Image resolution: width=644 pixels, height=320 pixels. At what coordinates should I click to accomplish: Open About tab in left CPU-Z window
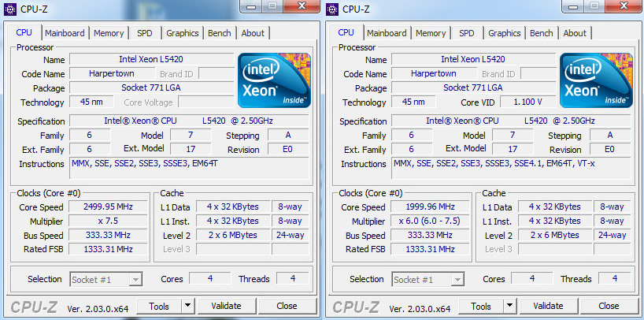[253, 33]
